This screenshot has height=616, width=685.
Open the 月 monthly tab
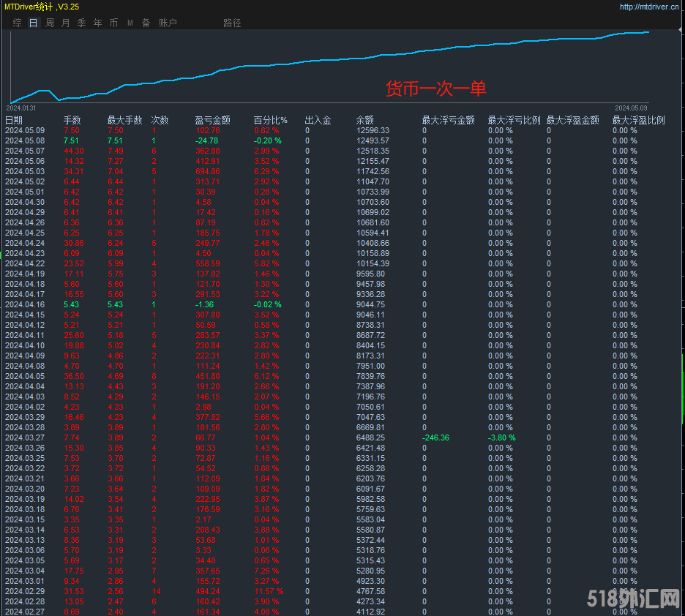(x=66, y=23)
